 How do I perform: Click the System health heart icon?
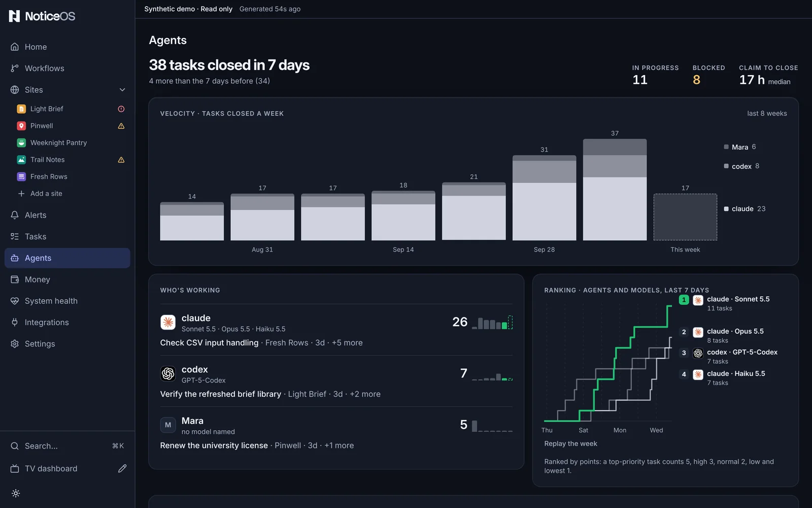pyautogui.click(x=15, y=301)
